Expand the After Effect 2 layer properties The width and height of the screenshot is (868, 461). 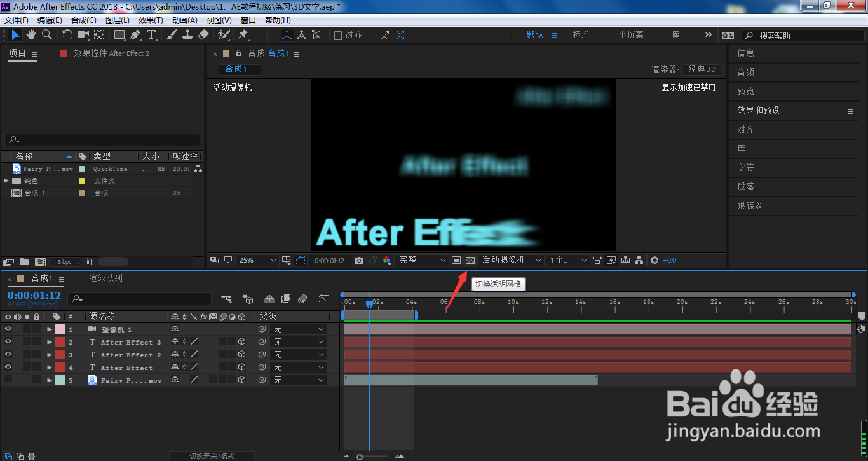point(50,355)
